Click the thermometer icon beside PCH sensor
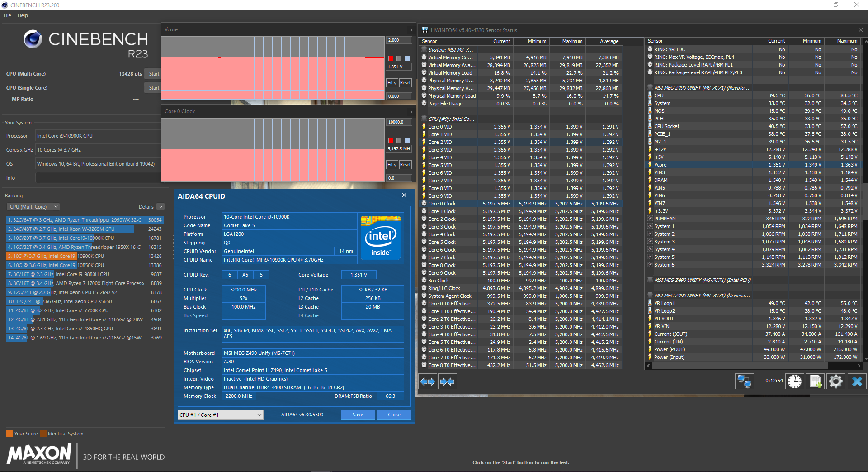This screenshot has width=868, height=472. (650, 119)
